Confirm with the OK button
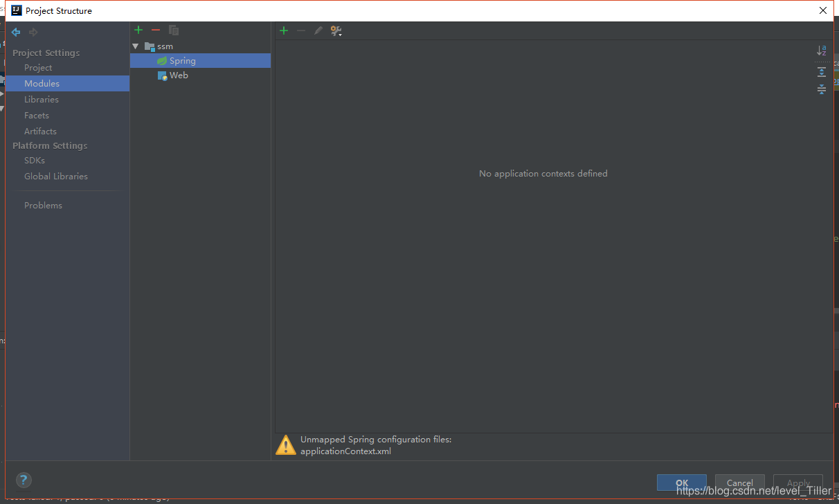Viewport: 839px width, 504px height. point(682,483)
